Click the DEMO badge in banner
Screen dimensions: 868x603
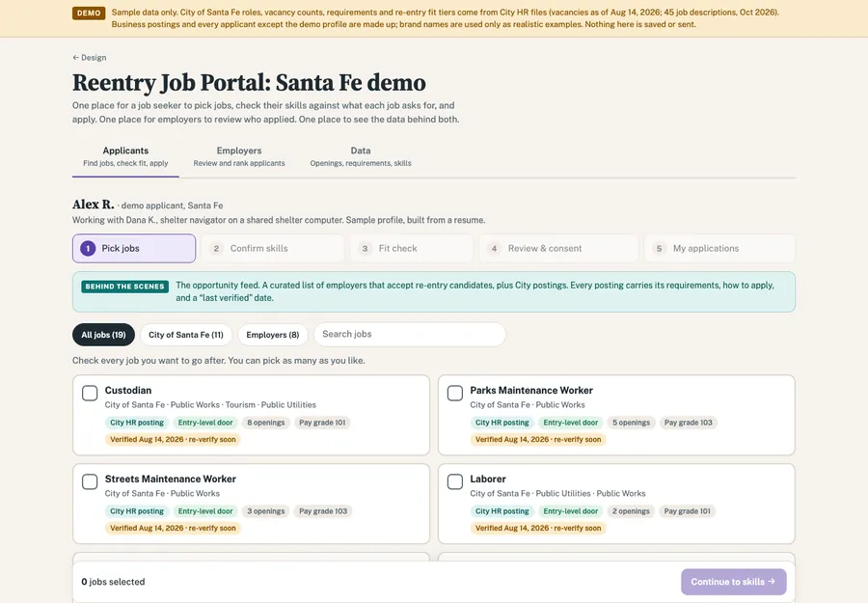(89, 13)
